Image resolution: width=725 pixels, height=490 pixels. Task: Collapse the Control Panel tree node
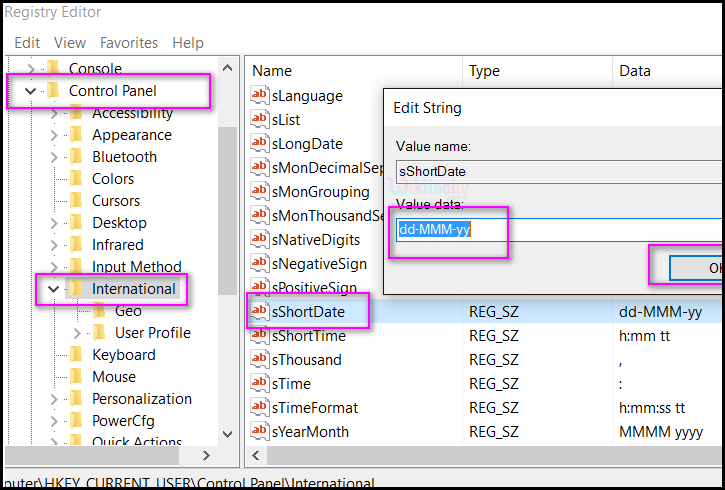30,91
